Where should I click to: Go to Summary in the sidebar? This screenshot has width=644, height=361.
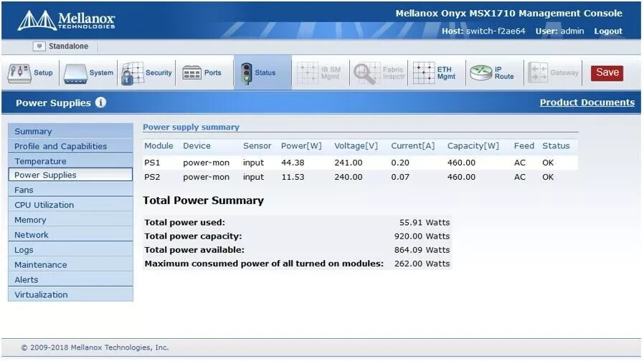tap(71, 131)
